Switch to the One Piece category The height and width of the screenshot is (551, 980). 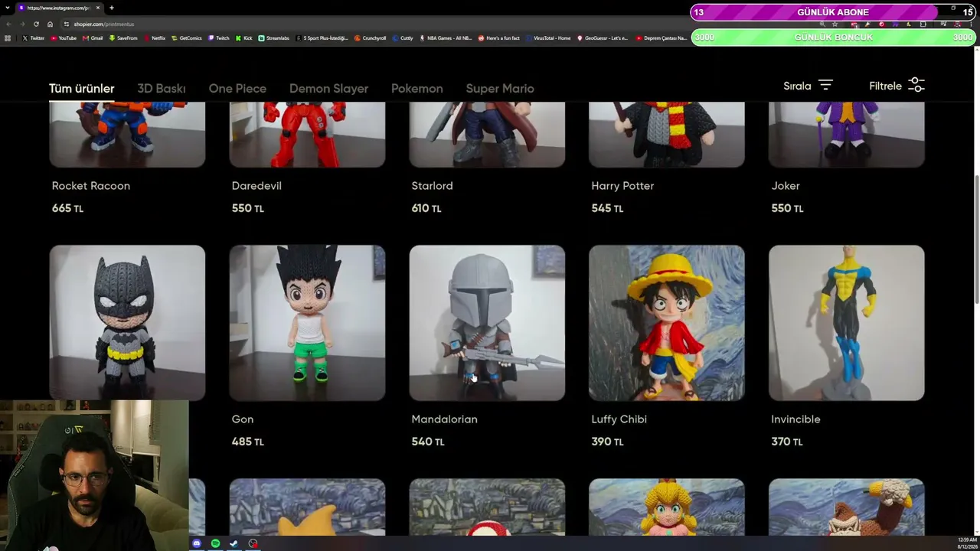(x=237, y=89)
